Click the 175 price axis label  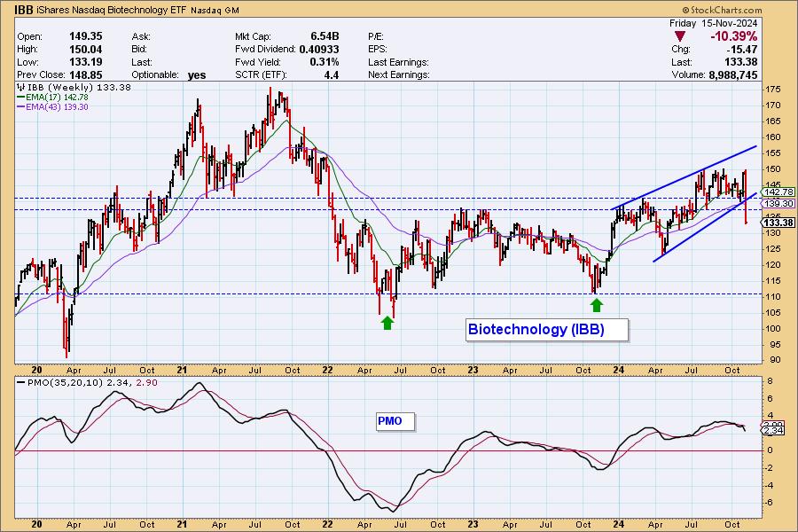(x=772, y=89)
